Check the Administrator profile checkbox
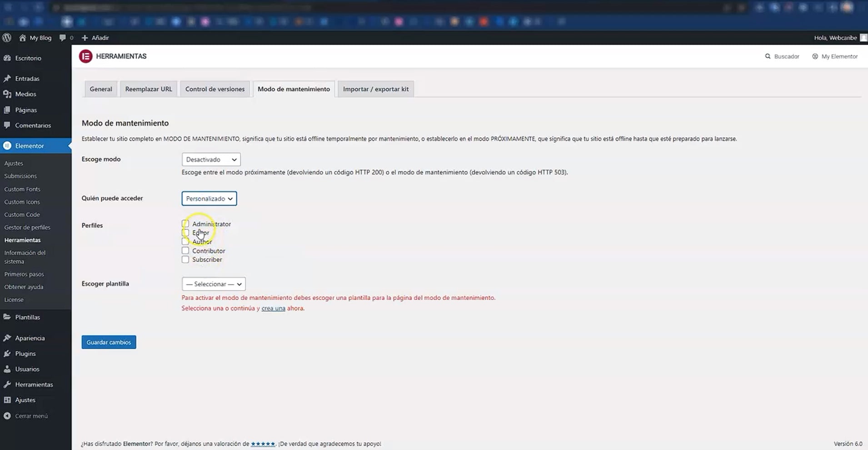The image size is (868, 450). pyautogui.click(x=185, y=223)
